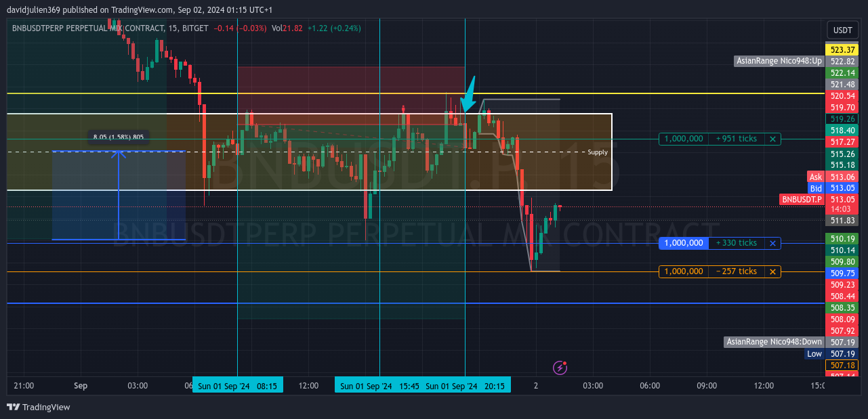The width and height of the screenshot is (868, 419).
Task: Click the 507.92 red price label
Action: 842,330
